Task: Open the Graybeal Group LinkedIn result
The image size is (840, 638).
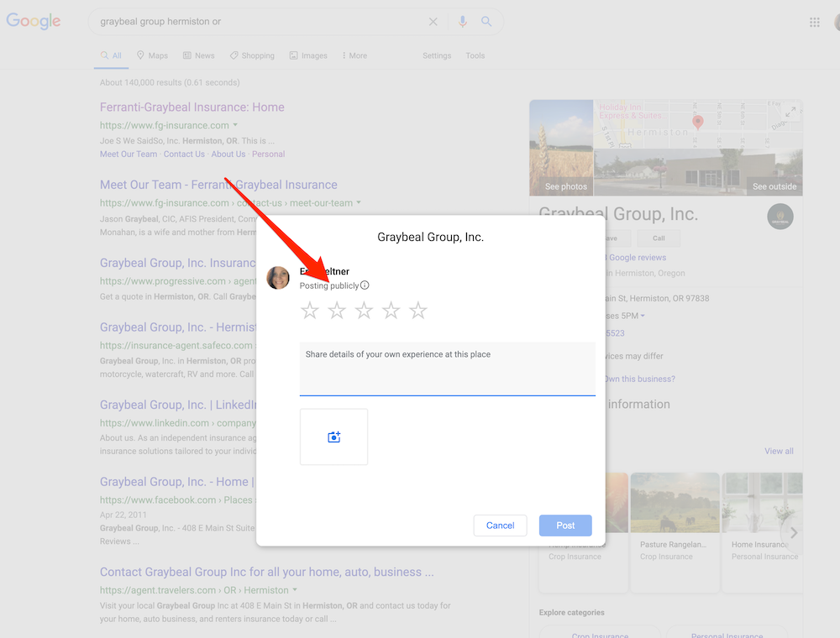Action: (178, 405)
